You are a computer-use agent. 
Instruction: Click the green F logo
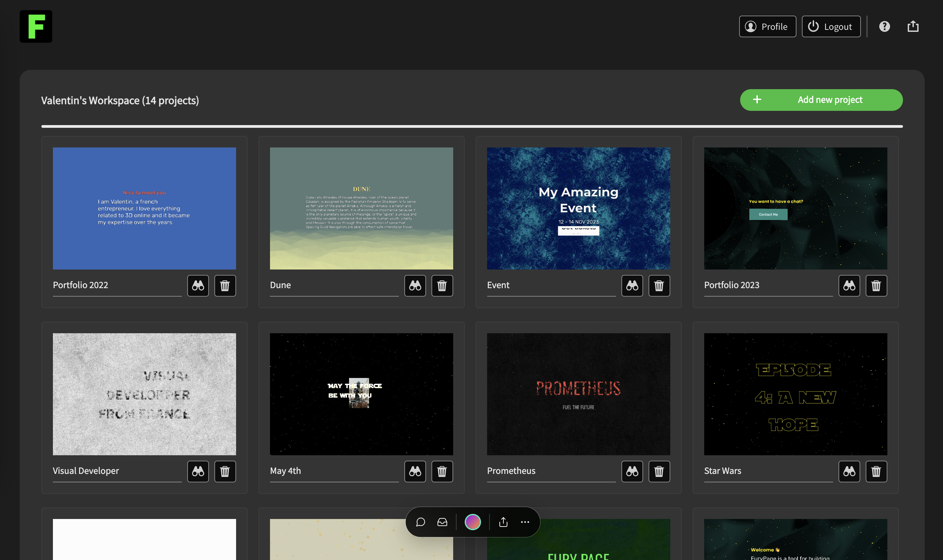tap(36, 26)
